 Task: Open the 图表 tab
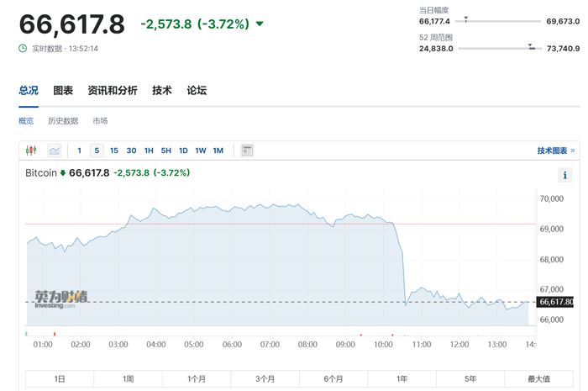coord(63,91)
